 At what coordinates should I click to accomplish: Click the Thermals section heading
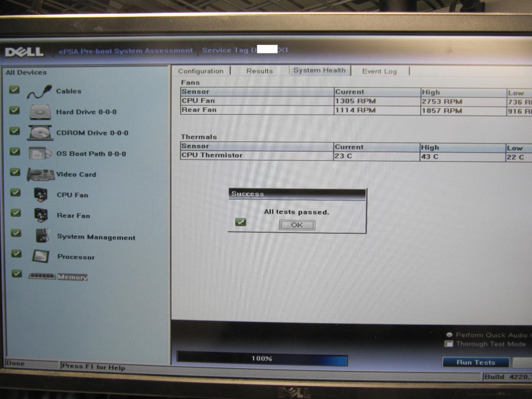point(199,137)
